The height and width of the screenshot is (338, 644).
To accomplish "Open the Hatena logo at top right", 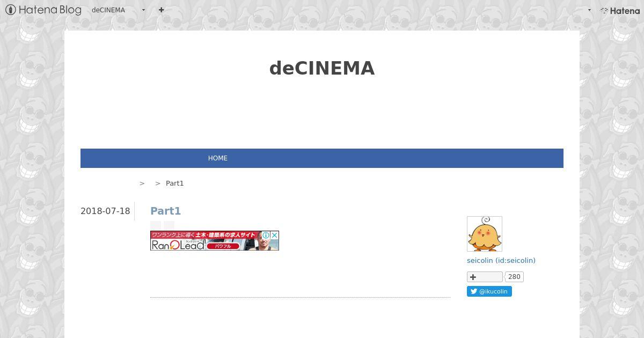I will tap(620, 10).
